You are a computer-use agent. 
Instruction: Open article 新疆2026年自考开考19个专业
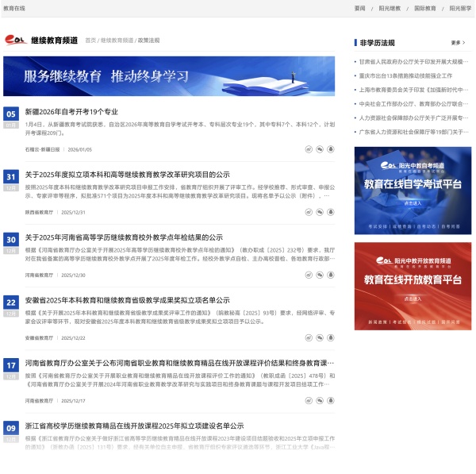pyautogui.click(x=71, y=112)
